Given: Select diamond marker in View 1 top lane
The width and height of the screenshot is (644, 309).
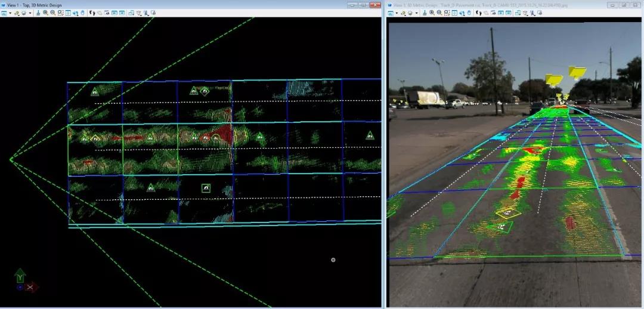Looking at the screenshot, I should 205,91.
